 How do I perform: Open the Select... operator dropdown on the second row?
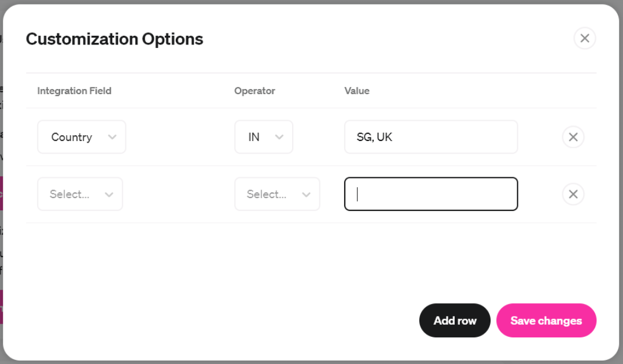pos(277,194)
